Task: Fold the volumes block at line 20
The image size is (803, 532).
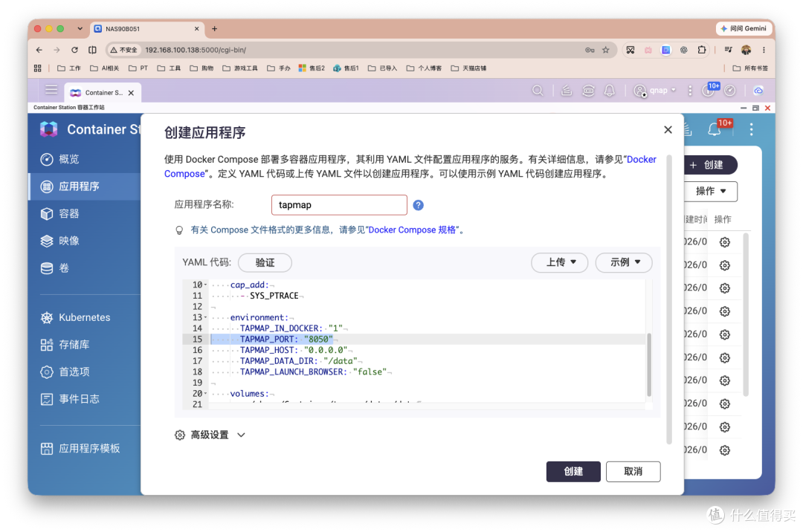Action: coord(206,394)
